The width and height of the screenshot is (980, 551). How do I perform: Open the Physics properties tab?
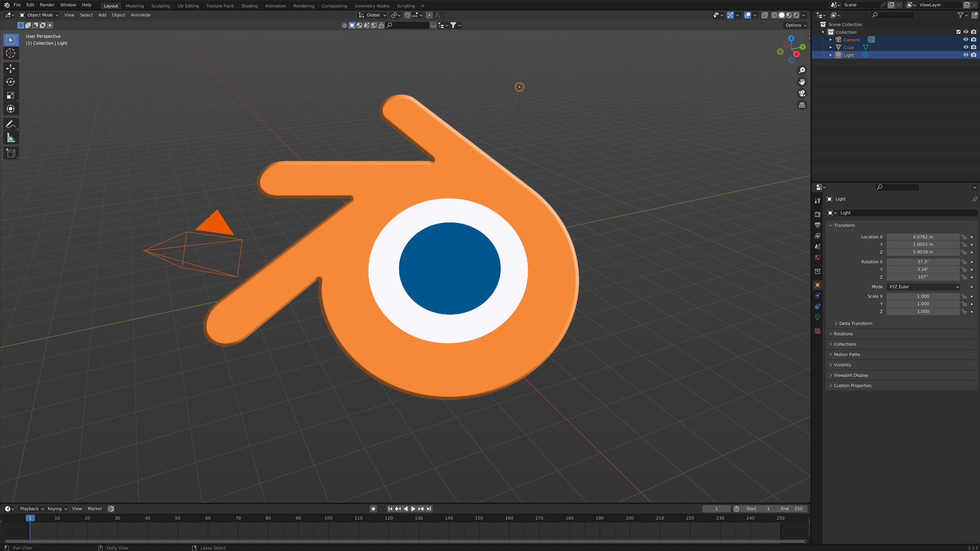click(x=817, y=296)
